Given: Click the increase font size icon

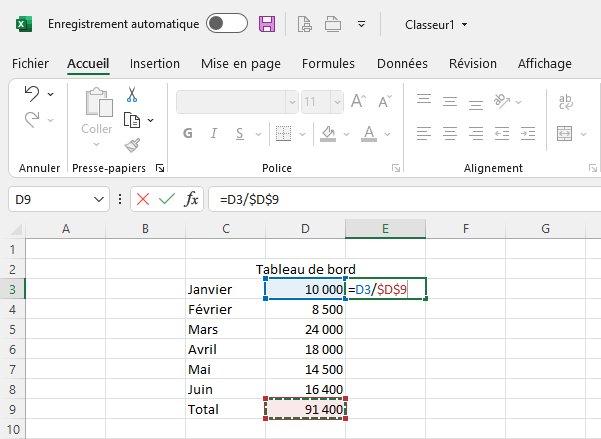Looking at the screenshot, I should [x=358, y=101].
